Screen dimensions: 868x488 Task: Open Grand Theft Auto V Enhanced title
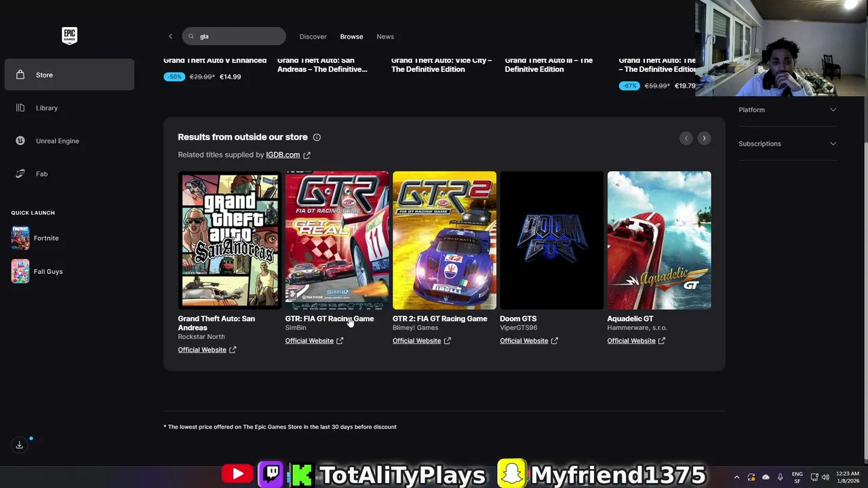point(215,60)
